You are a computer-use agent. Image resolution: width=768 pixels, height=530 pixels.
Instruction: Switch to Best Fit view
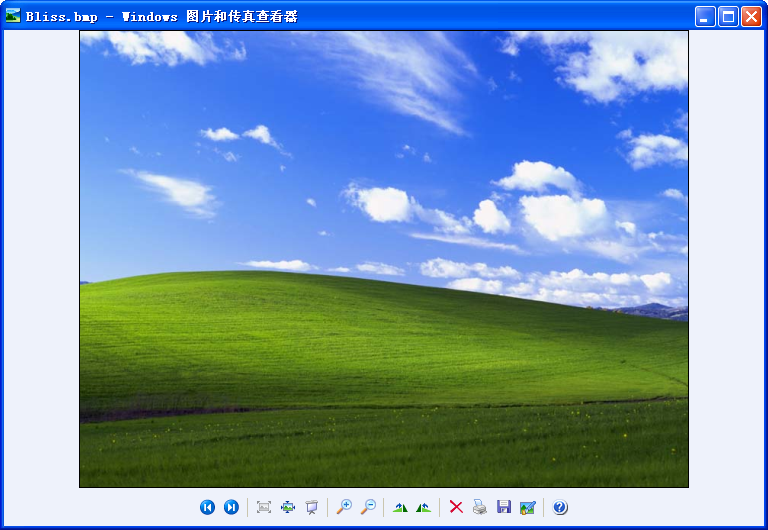click(x=264, y=507)
